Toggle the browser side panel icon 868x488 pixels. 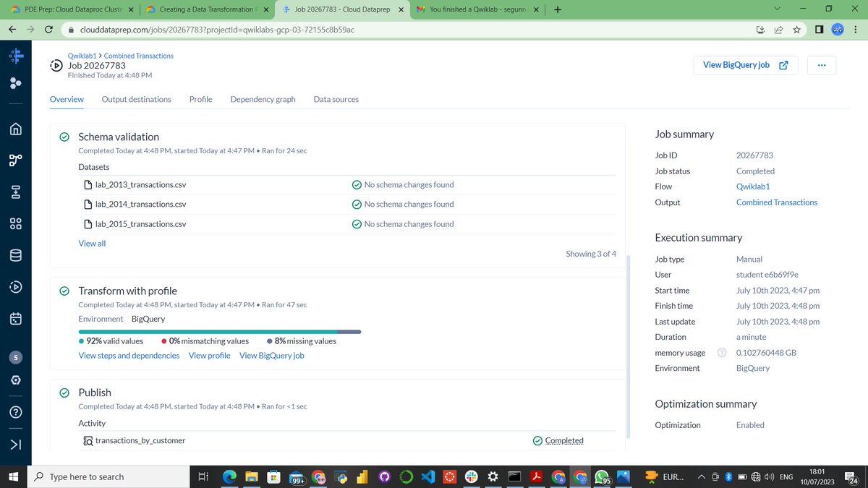click(819, 30)
